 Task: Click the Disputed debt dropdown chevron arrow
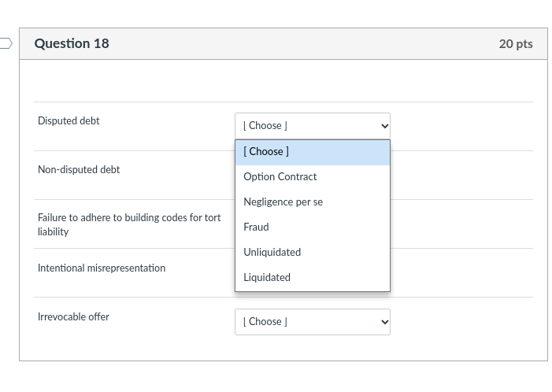384,125
